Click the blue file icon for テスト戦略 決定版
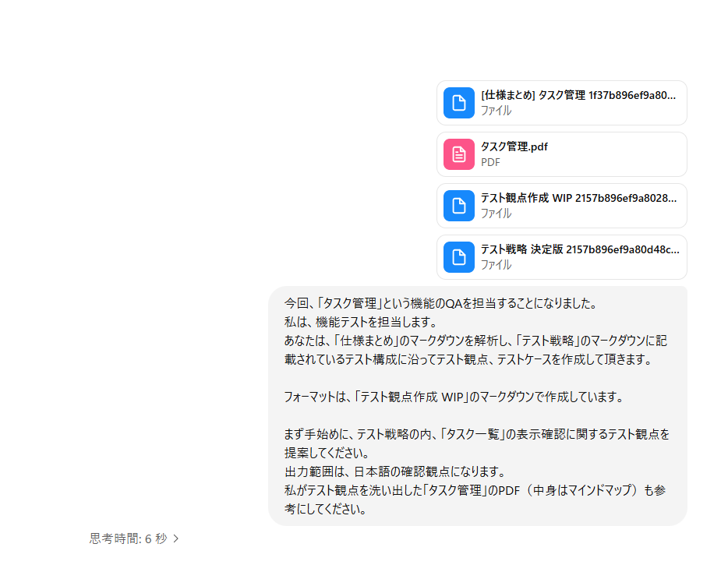Screen dimensions: 728x572 click(x=459, y=257)
